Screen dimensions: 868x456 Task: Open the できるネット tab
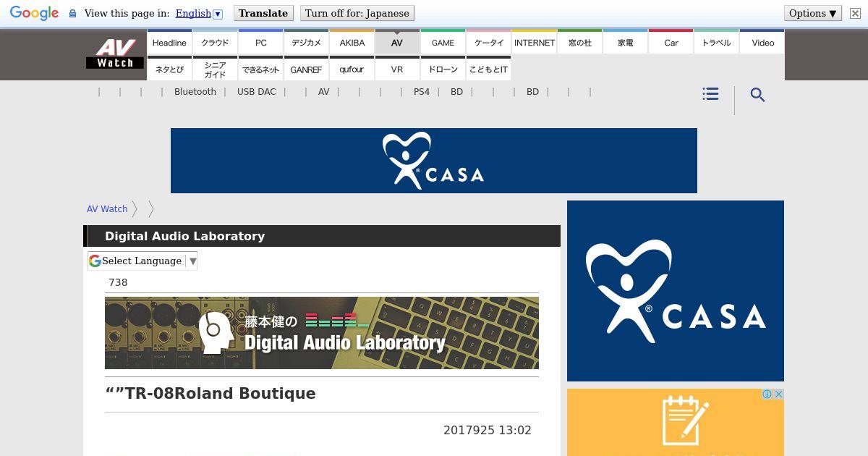(260, 69)
